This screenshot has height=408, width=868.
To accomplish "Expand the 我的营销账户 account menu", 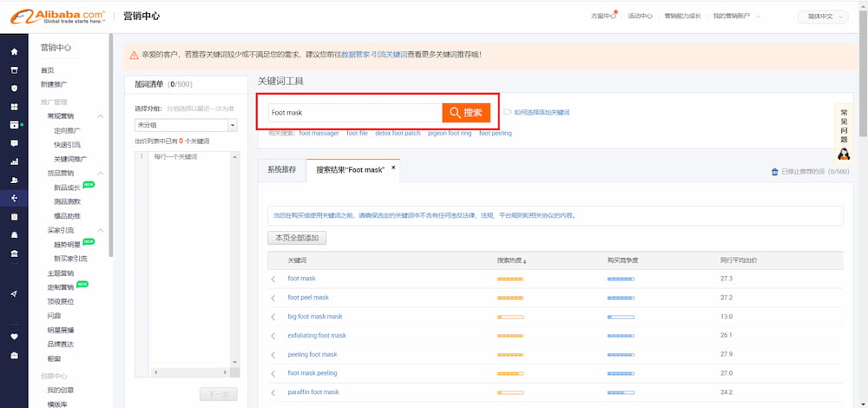I will [736, 16].
